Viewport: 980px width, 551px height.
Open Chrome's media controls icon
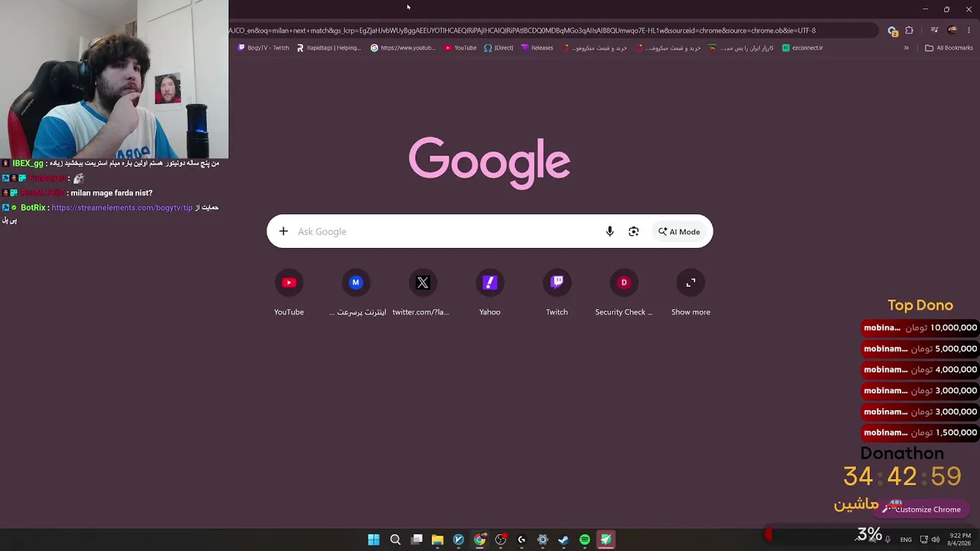[934, 31]
